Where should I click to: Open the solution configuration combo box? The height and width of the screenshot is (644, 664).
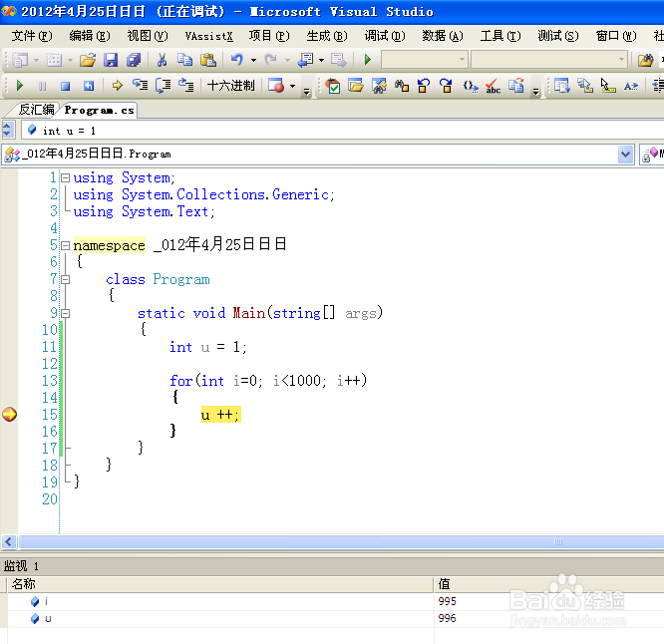(x=425, y=60)
